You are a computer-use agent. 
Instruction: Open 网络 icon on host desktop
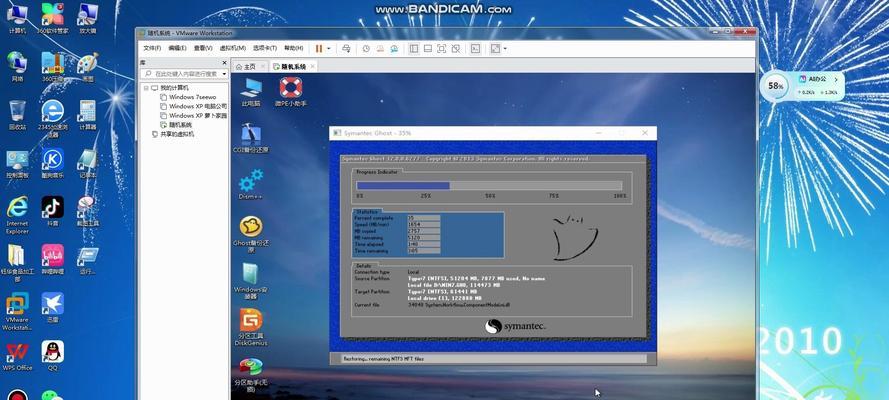[x=18, y=67]
